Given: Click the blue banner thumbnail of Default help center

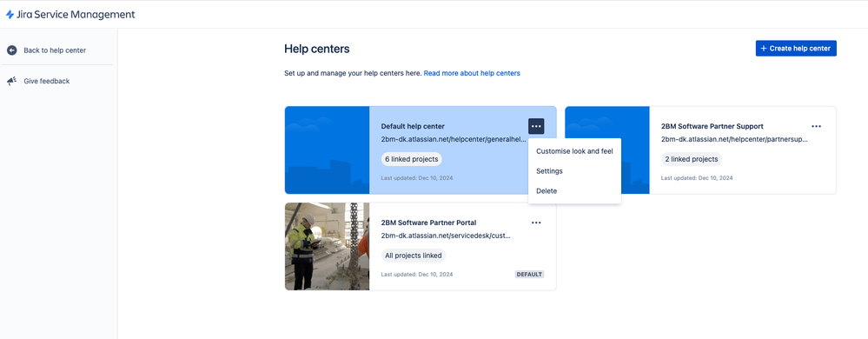Looking at the screenshot, I should click(x=328, y=150).
